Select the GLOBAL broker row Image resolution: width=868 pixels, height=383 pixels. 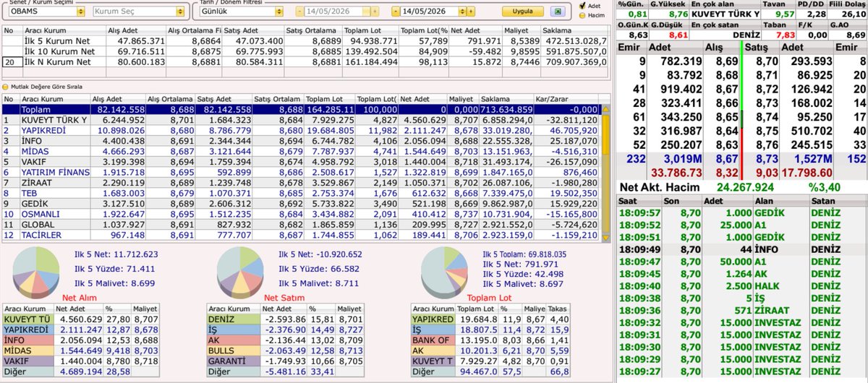301,225
